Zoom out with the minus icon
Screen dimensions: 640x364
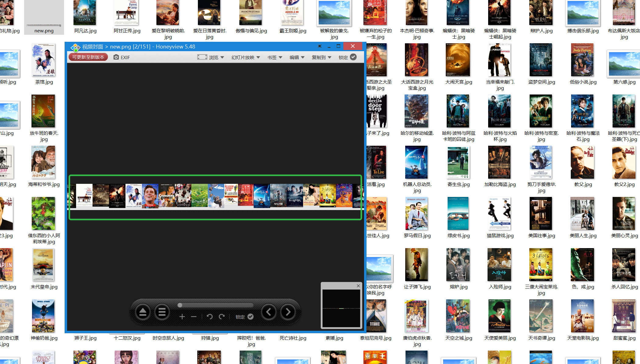coord(194,317)
